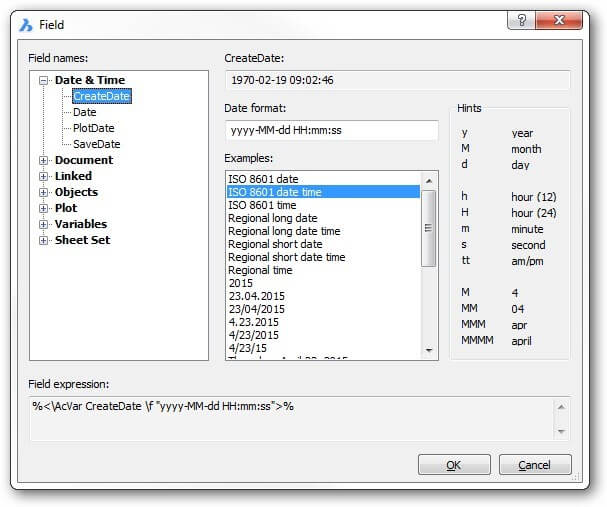The width and height of the screenshot is (607, 507).
Task: Close the Field dialog
Action: coord(559,20)
